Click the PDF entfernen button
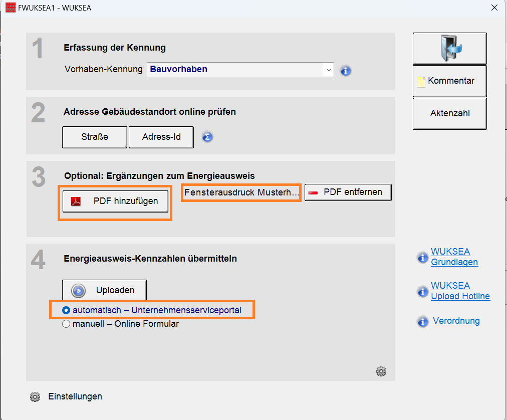This screenshot has height=420, width=507. (x=348, y=192)
